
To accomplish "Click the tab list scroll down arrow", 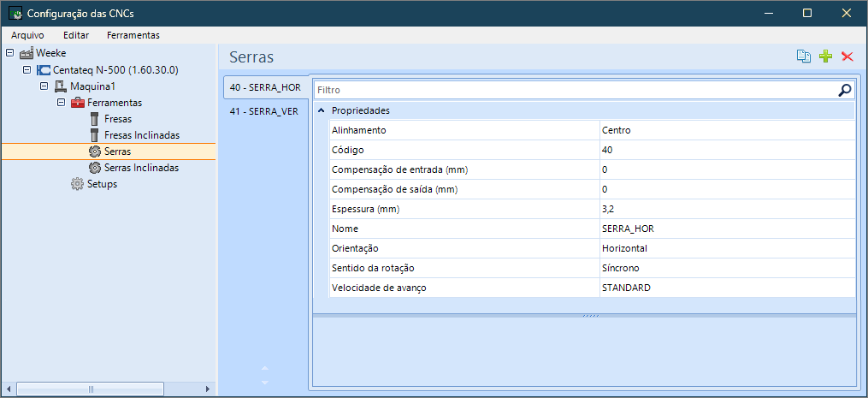I will pos(264,383).
